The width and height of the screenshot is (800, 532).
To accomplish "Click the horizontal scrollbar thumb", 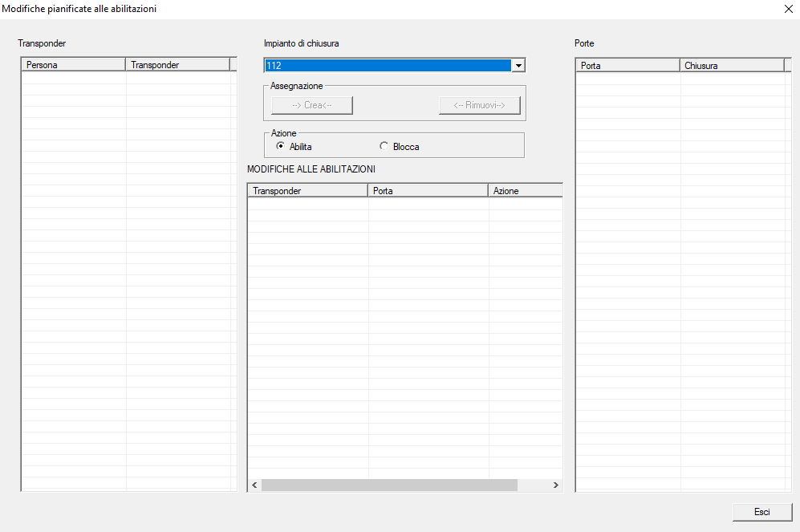I will tap(389, 485).
